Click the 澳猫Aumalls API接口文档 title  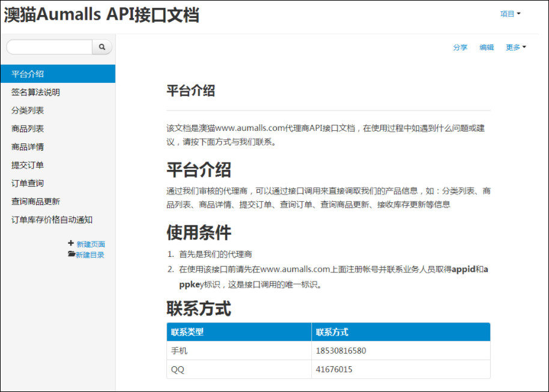(102, 16)
